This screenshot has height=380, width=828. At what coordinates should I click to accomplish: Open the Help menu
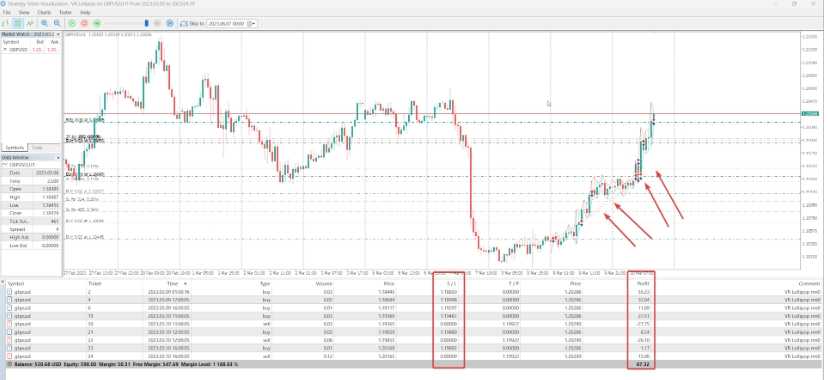84,12
